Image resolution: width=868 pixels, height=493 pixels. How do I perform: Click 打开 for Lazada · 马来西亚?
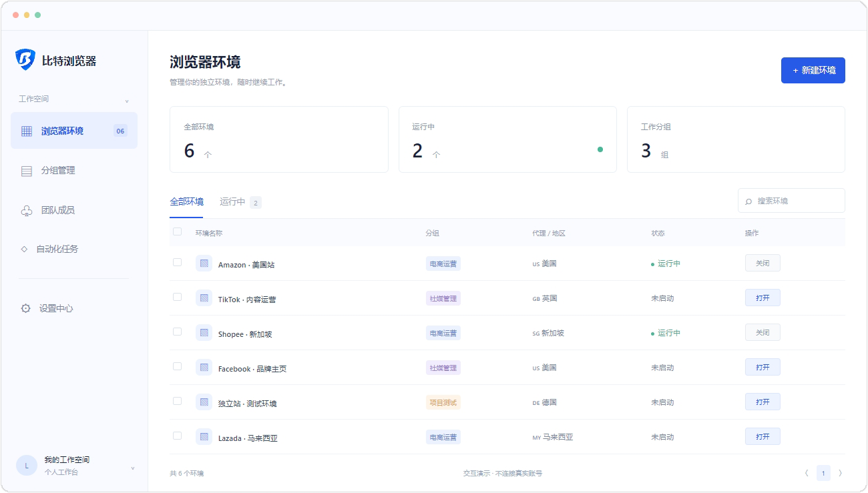coord(763,436)
